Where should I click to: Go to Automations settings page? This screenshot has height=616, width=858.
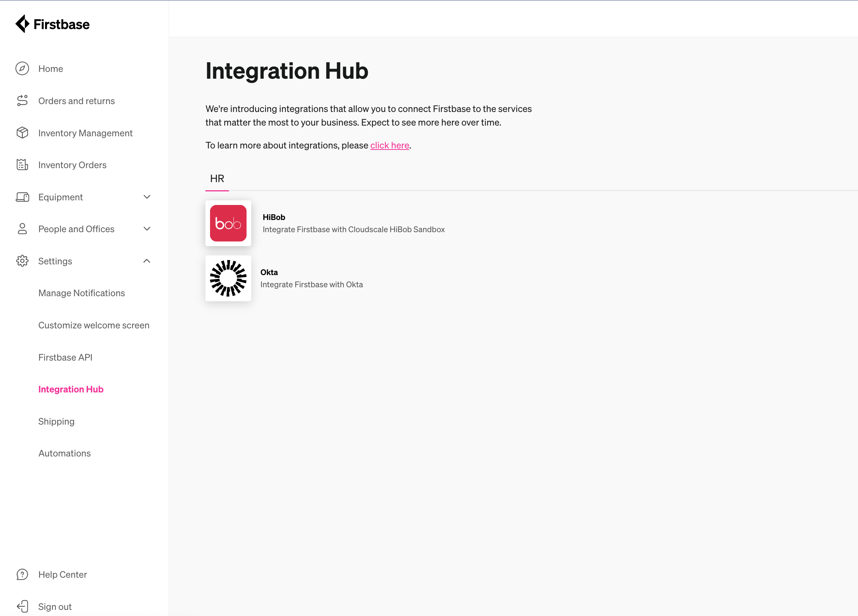[64, 453]
